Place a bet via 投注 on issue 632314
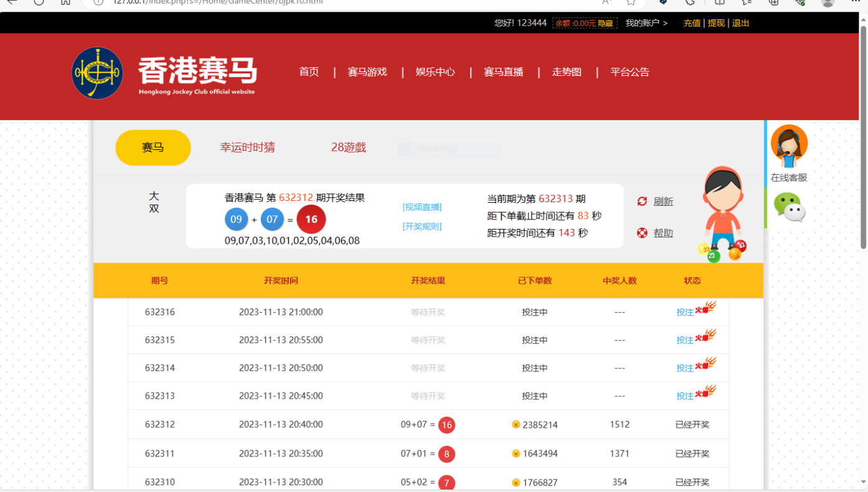 [685, 368]
